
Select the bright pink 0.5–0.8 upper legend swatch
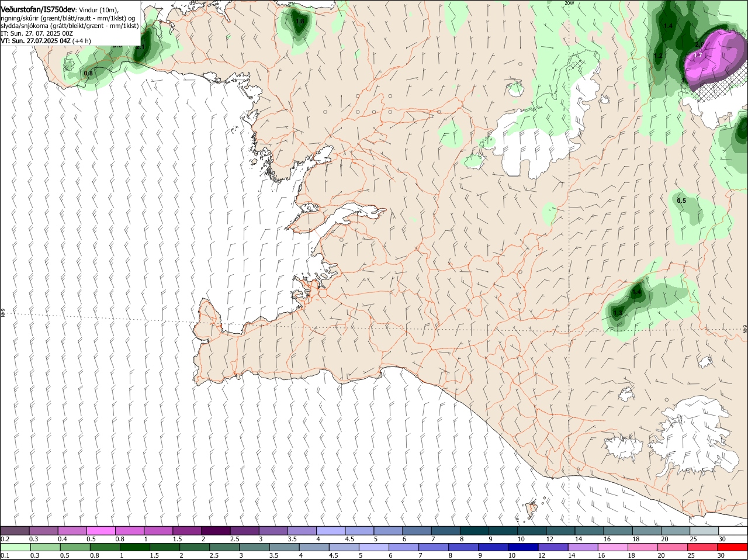click(101, 531)
